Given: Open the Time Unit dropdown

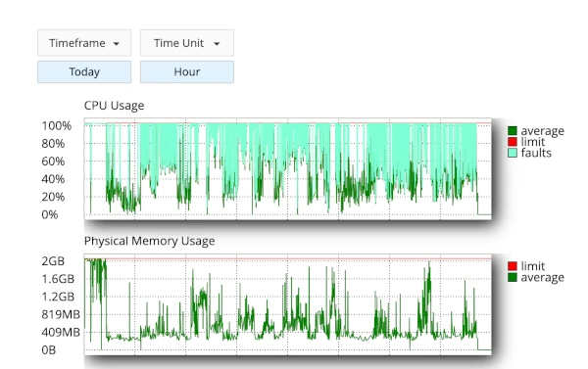Looking at the screenshot, I should (187, 43).
